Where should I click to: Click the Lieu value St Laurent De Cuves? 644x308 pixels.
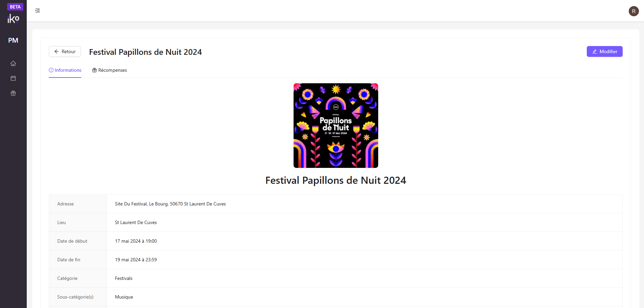coord(136,222)
